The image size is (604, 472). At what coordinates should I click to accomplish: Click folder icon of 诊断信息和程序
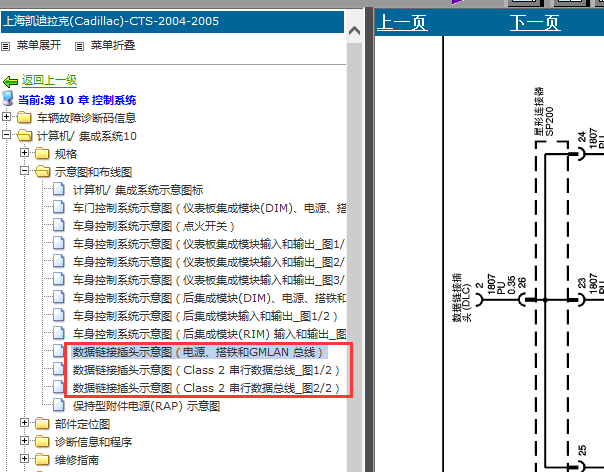pos(42,442)
